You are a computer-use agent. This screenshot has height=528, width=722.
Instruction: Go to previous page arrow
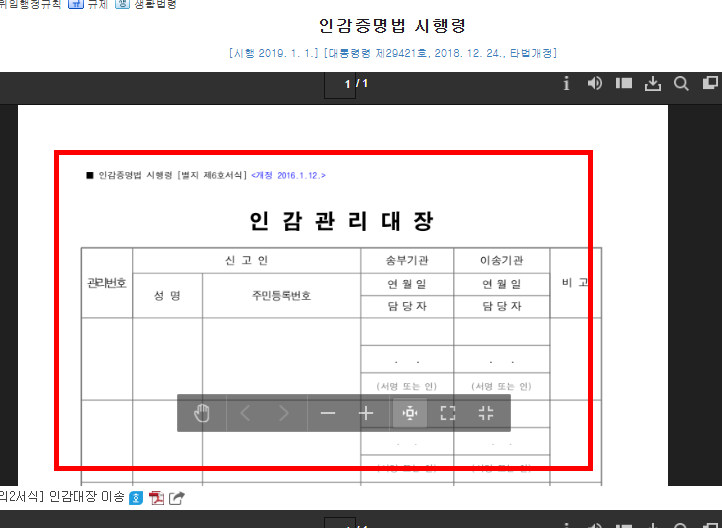245,413
